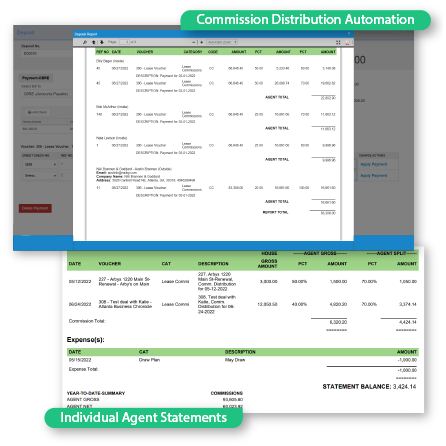Click the 12,353.50 house gross amount
The image size is (446, 446).
267,304
